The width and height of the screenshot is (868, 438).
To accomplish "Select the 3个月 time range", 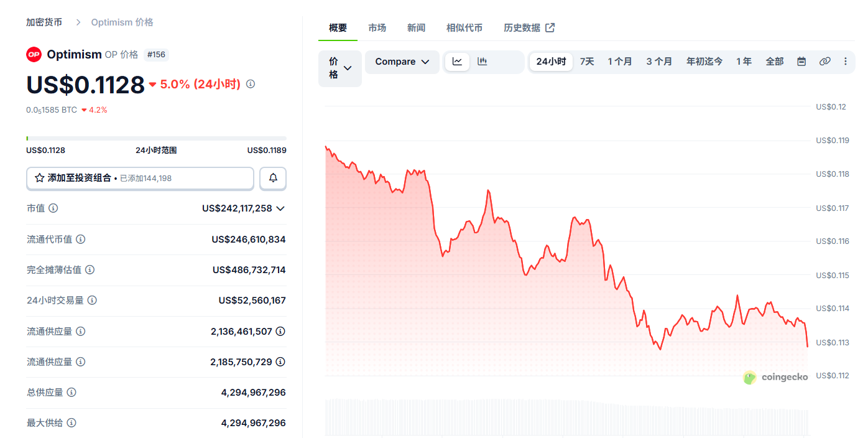I will tap(659, 62).
